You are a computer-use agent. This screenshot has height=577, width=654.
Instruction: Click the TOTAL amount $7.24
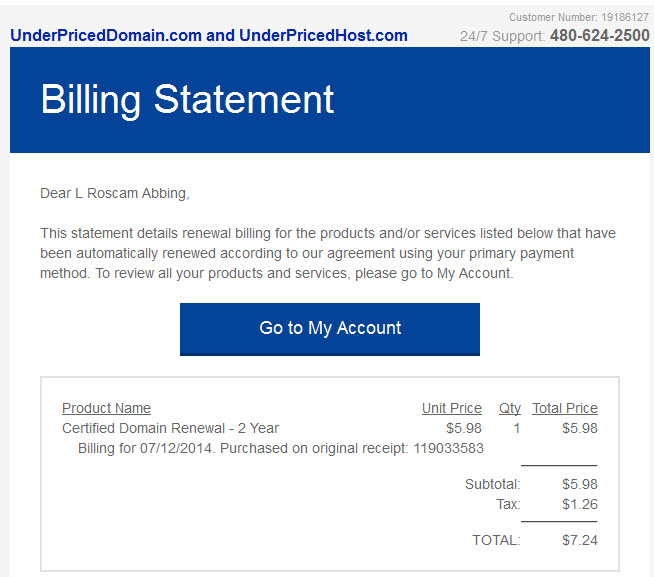580,540
